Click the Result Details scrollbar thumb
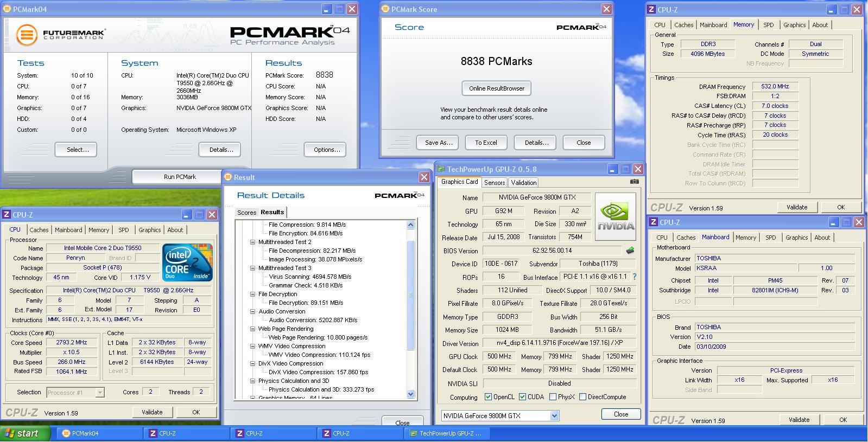The image size is (868, 442). [x=410, y=294]
